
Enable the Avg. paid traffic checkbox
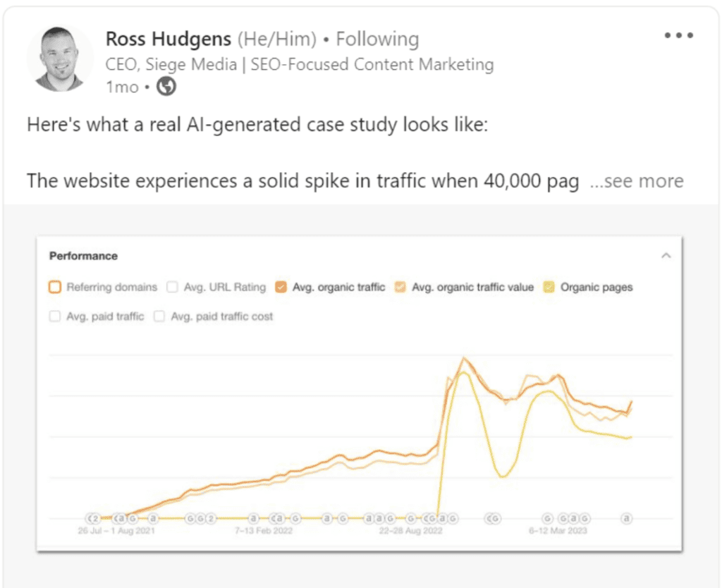pyautogui.click(x=55, y=317)
